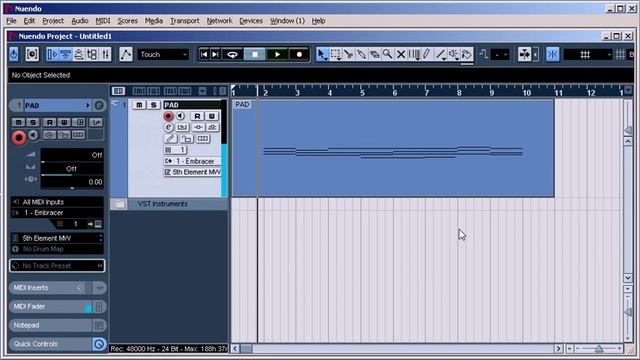Select the Play speaker tool
This screenshot has height=360, width=640.
pos(453,54)
